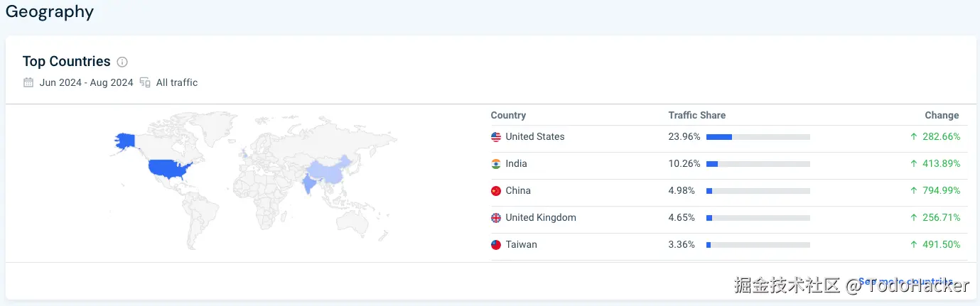980x306 pixels.
Task: Click the United States green up arrow
Action: (914, 137)
